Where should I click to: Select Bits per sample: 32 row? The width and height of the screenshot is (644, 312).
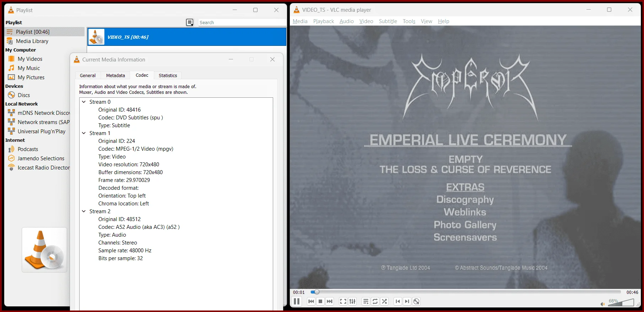click(x=120, y=258)
